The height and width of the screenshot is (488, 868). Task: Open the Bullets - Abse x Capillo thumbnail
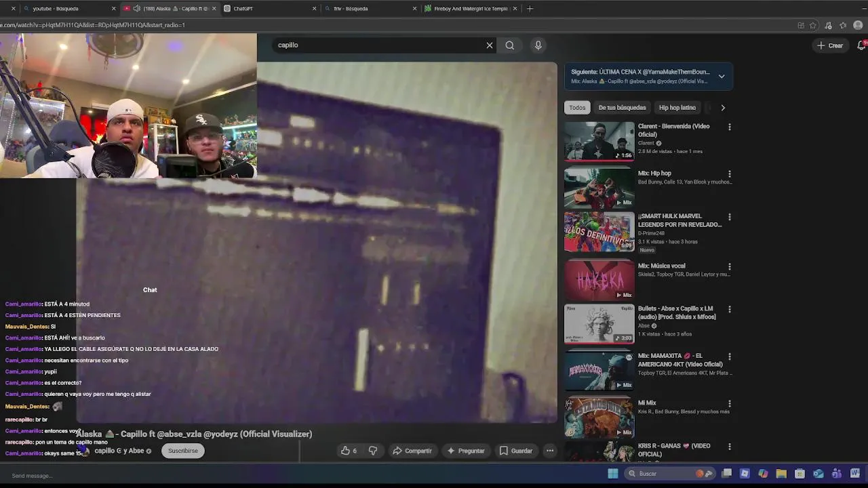click(599, 324)
